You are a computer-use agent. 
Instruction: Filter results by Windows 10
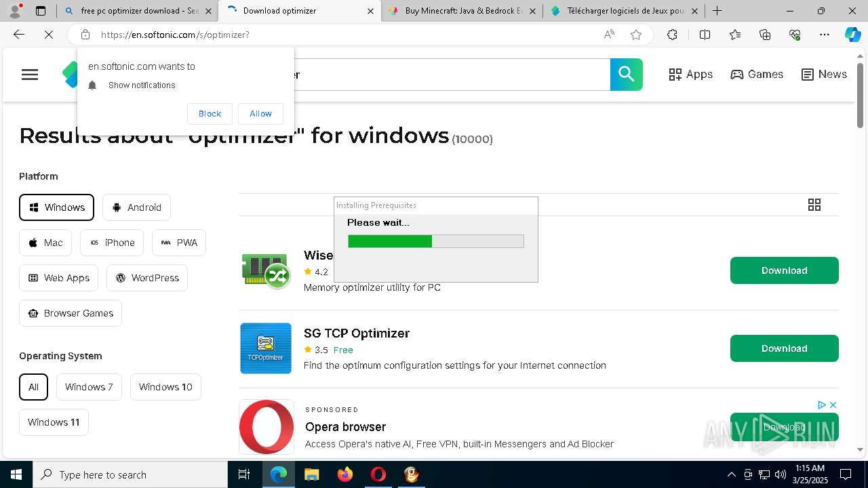point(165,387)
